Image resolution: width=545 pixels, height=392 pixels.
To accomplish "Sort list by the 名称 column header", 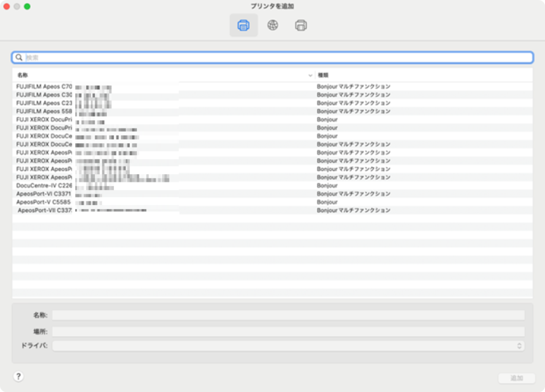I will [23, 75].
